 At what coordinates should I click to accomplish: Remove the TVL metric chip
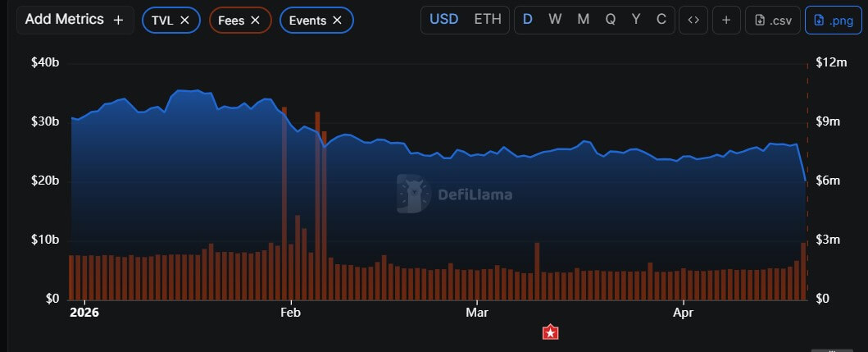(184, 21)
